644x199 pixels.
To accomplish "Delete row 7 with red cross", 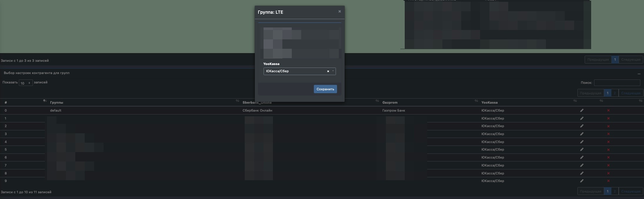I will tap(609, 165).
